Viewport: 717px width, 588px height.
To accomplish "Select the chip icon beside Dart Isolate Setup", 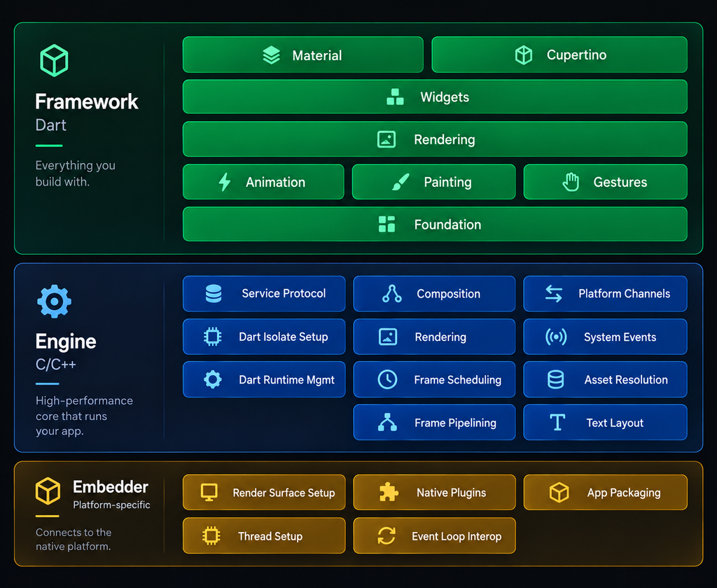I will point(213,337).
